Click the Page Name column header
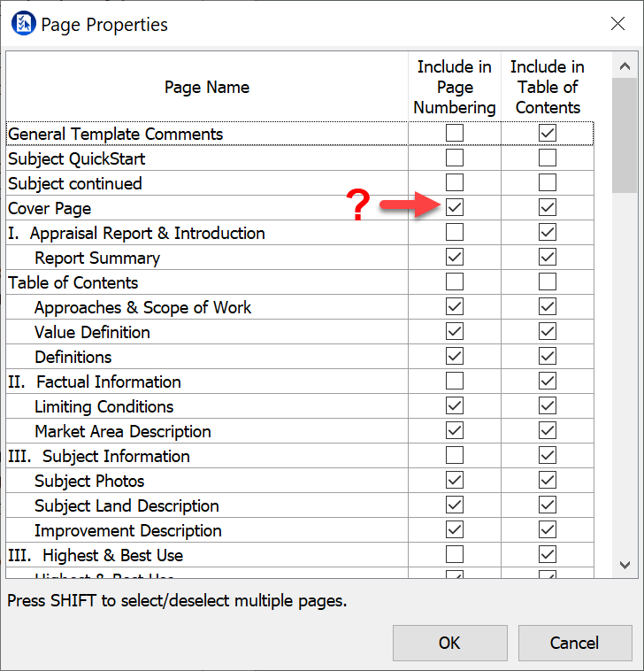 click(x=207, y=87)
